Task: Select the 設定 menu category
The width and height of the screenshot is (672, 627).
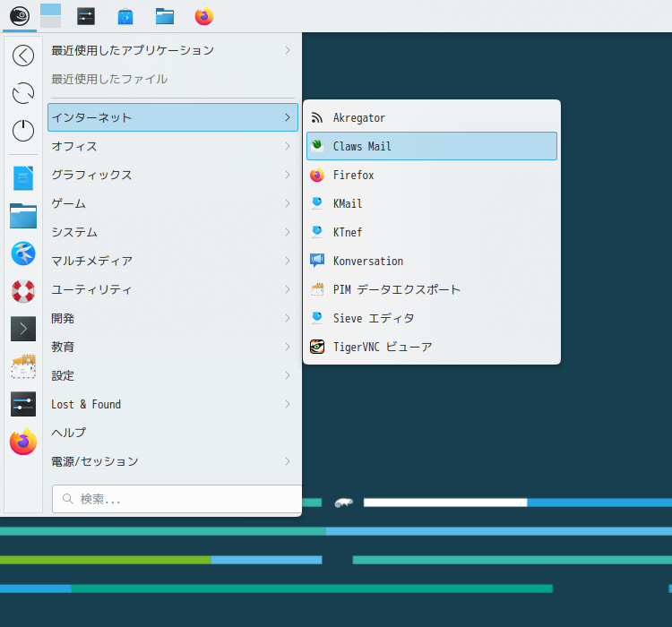Action: pos(173,375)
